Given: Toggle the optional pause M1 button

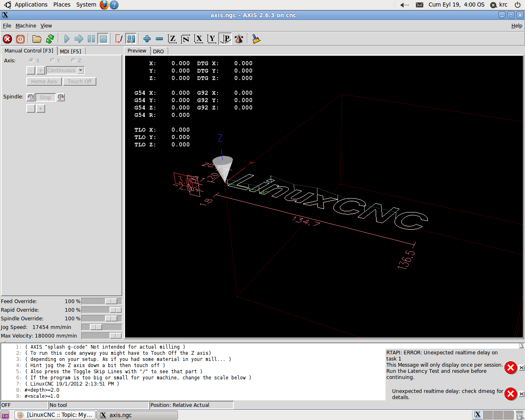Looking at the screenshot, I should pos(131,39).
